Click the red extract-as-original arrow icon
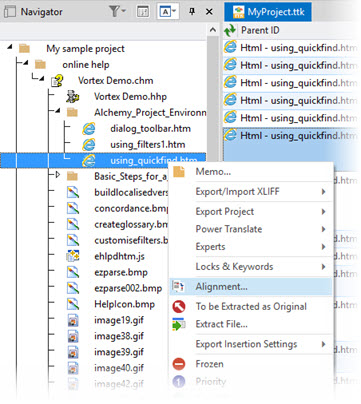The height and width of the screenshot is (404, 361). coord(179,306)
